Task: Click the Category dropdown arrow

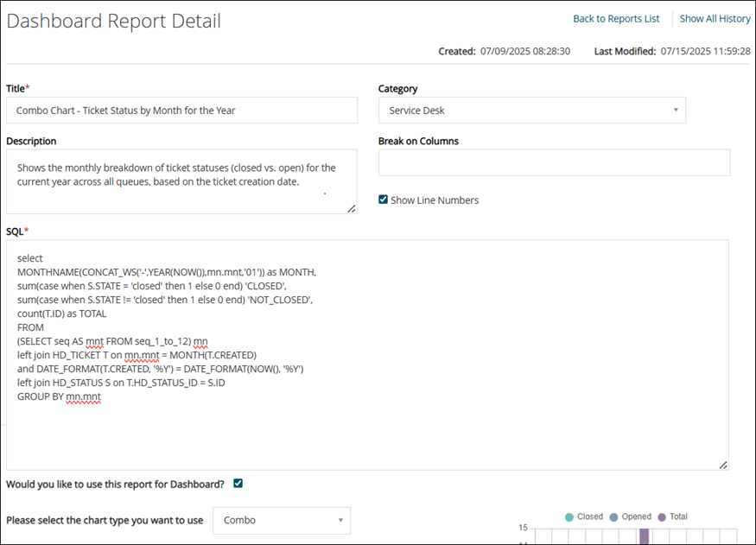Action: pyautogui.click(x=675, y=111)
